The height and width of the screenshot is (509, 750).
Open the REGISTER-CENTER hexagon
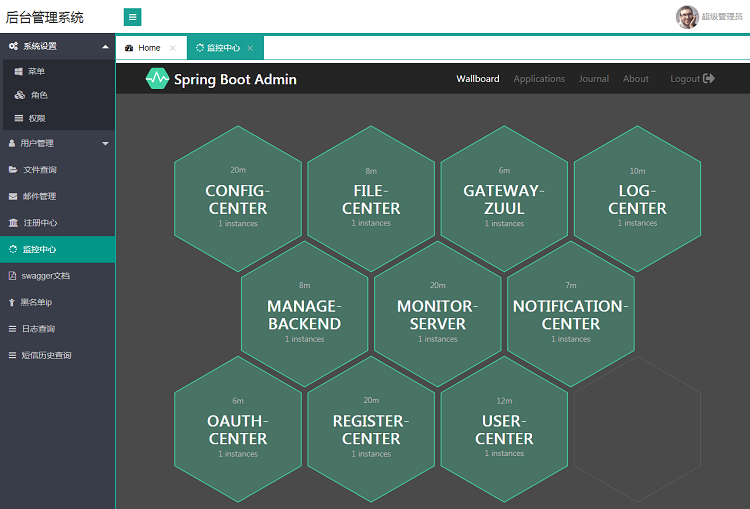tap(371, 429)
